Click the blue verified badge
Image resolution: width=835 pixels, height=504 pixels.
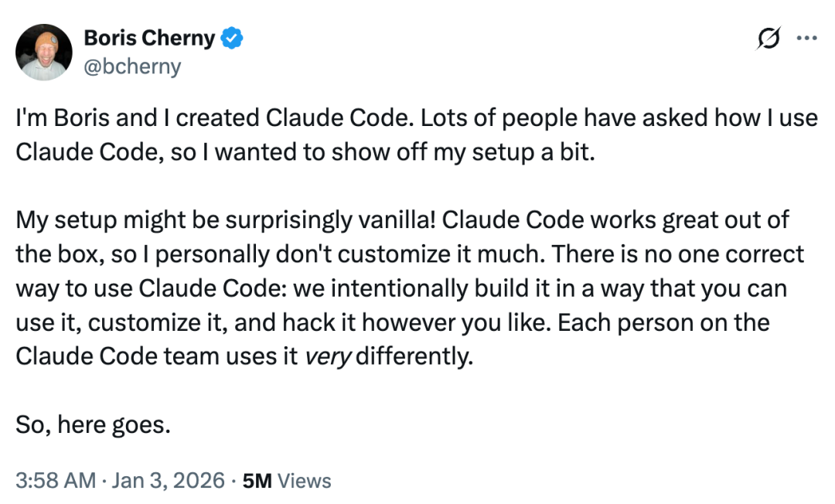click(232, 39)
